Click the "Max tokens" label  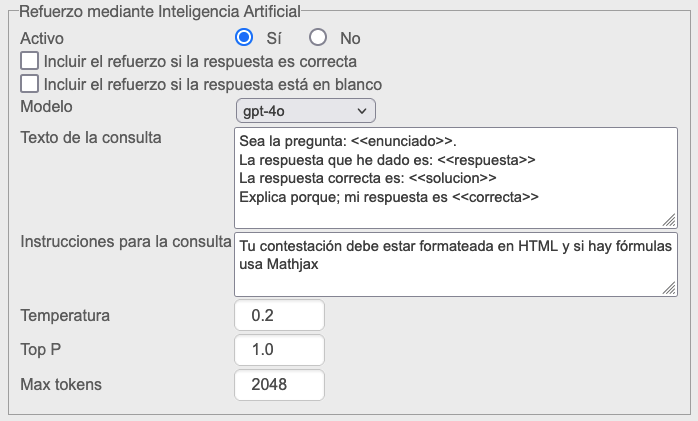(61, 384)
